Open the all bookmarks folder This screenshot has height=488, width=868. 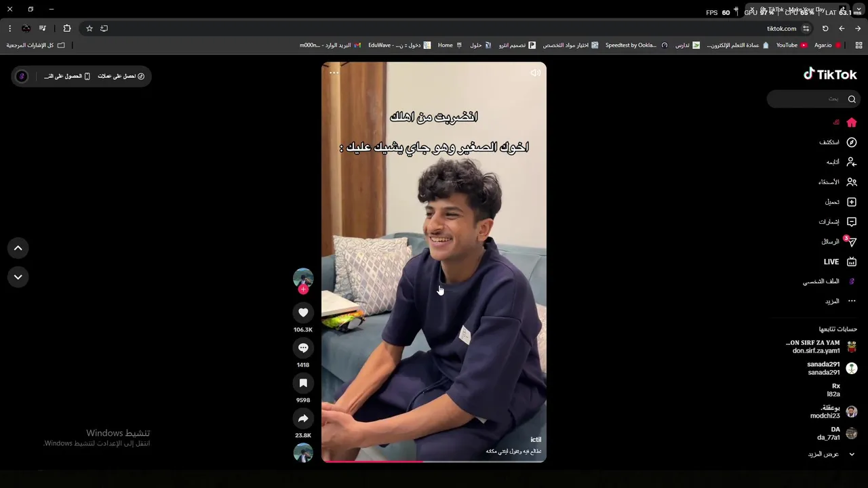pos(36,45)
